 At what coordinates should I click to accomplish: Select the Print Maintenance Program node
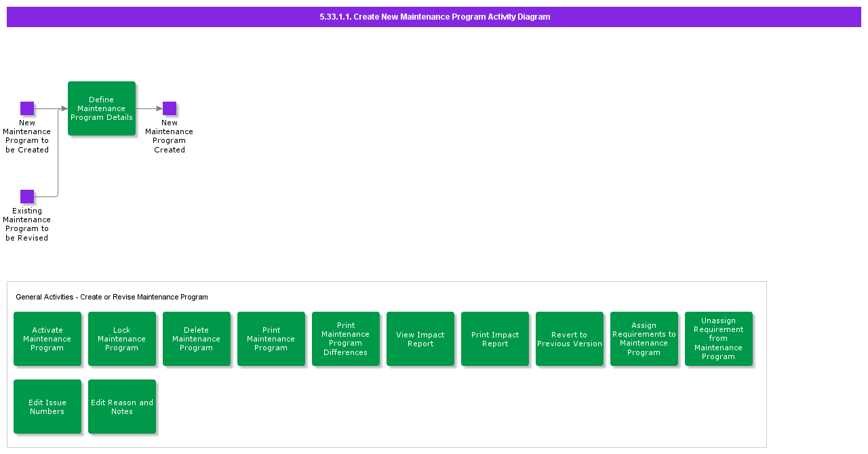[271, 339]
